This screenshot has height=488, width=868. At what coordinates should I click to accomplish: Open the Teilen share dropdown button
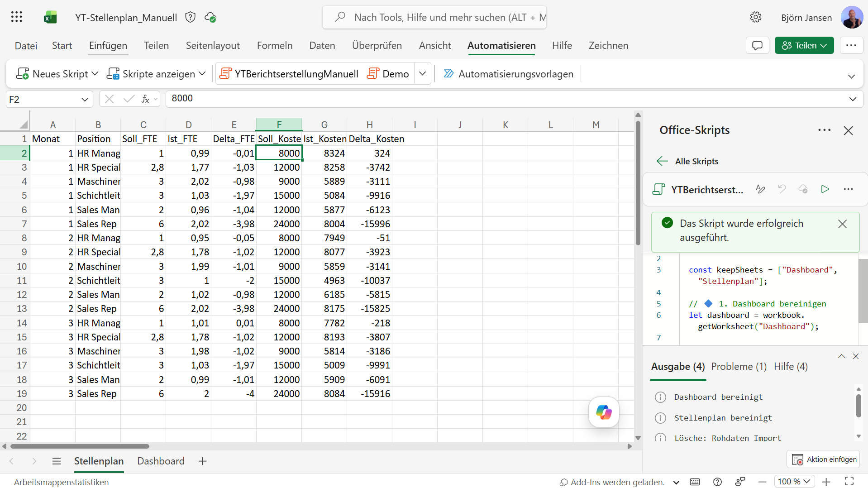click(804, 45)
